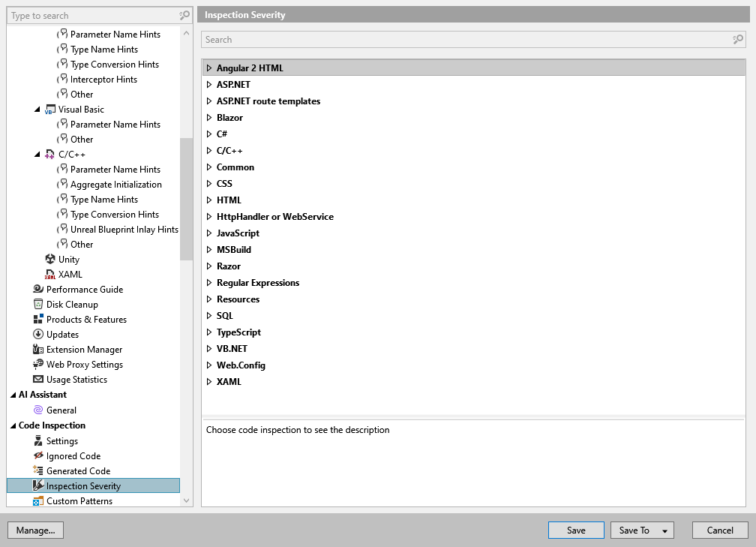This screenshot has width=756, height=547.
Task: Click the search icon in Type to search box
Action: pyautogui.click(x=184, y=16)
